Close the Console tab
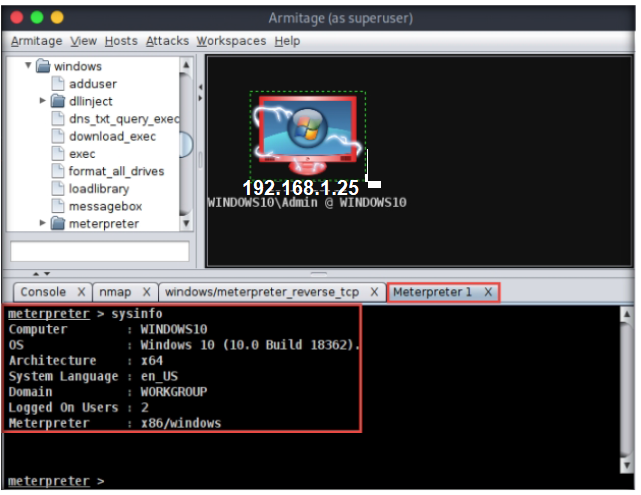 81,292
